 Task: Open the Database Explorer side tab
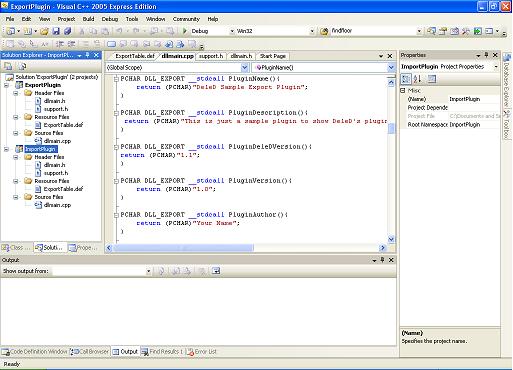(x=507, y=80)
